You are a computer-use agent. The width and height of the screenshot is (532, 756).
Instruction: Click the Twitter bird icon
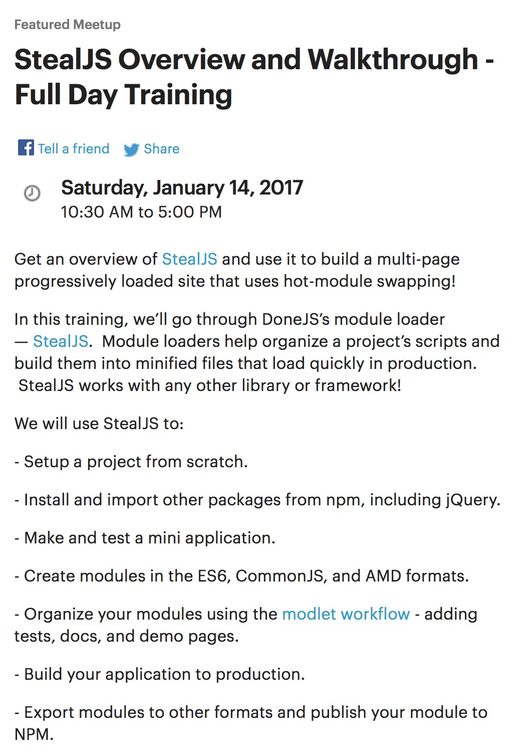[x=131, y=149]
